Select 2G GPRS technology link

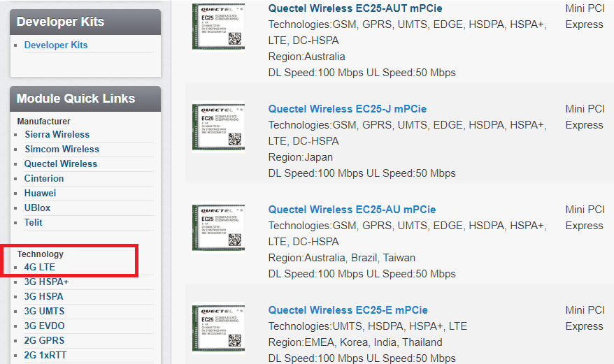pos(44,340)
